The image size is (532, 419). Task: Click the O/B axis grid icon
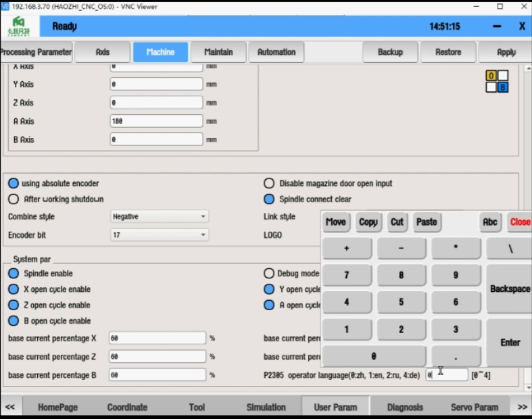coord(497,81)
